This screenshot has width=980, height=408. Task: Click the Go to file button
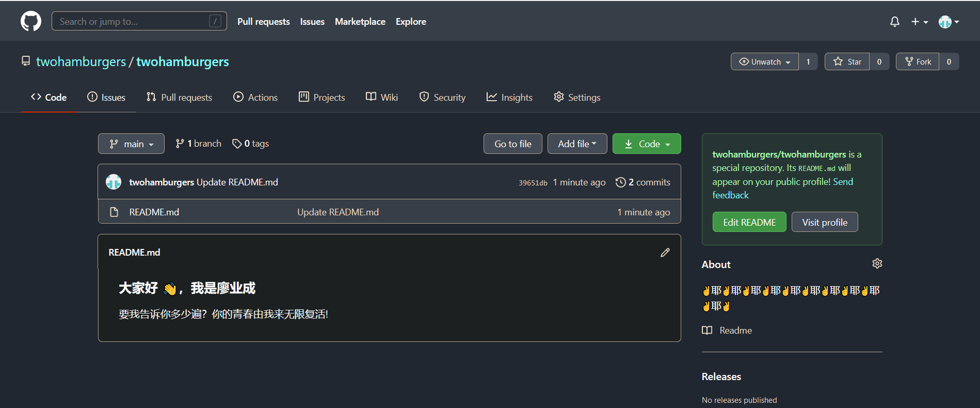(513, 144)
